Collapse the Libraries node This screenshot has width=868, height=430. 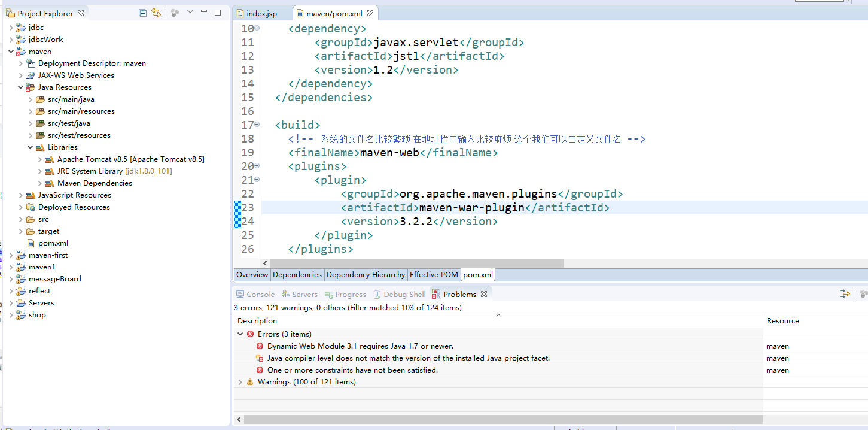[31, 147]
